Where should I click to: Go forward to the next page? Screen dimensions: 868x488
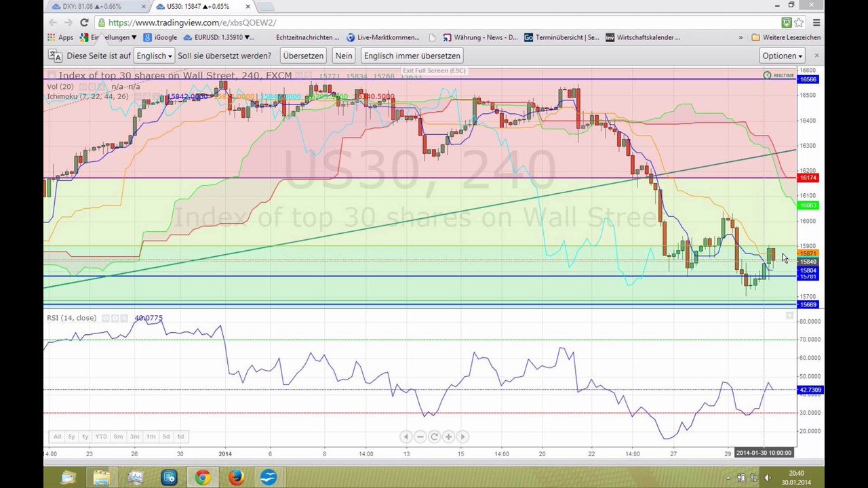pos(68,22)
